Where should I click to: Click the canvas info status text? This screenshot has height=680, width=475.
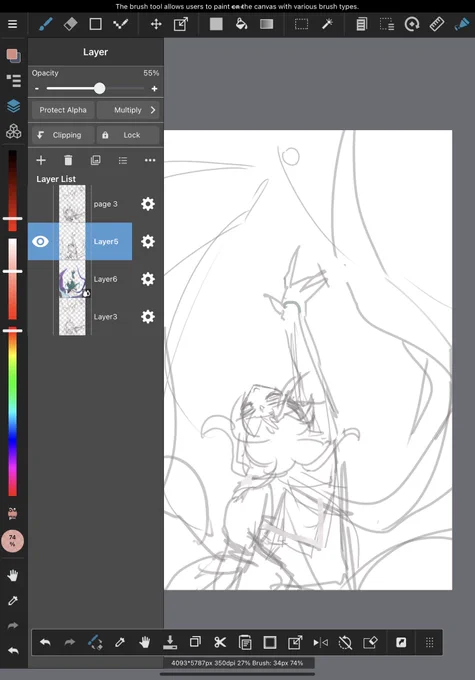pos(237,663)
